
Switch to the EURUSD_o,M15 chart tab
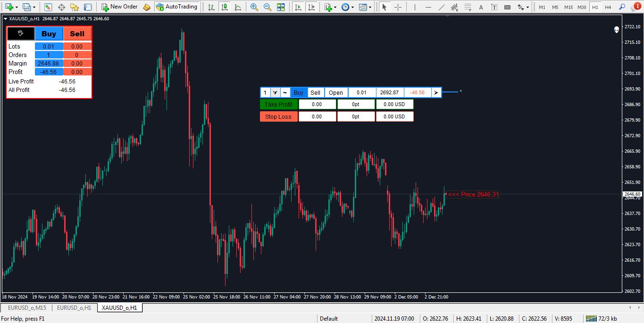pyautogui.click(x=27, y=308)
